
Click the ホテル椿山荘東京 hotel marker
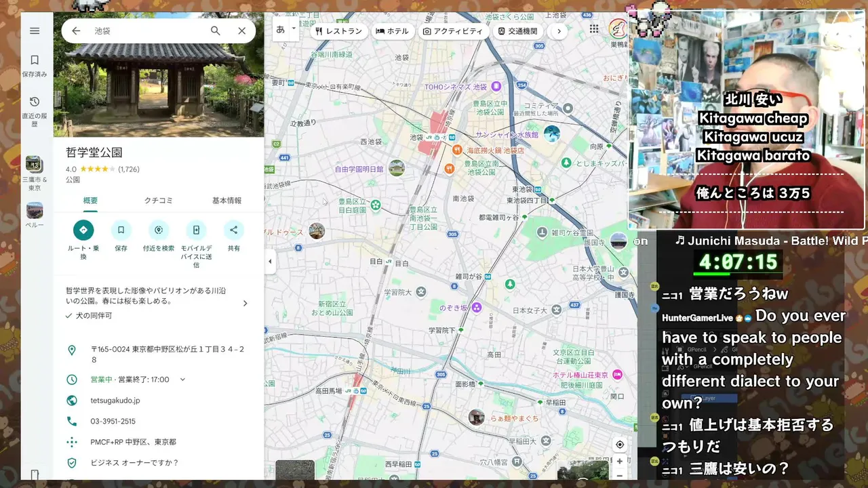coord(617,375)
